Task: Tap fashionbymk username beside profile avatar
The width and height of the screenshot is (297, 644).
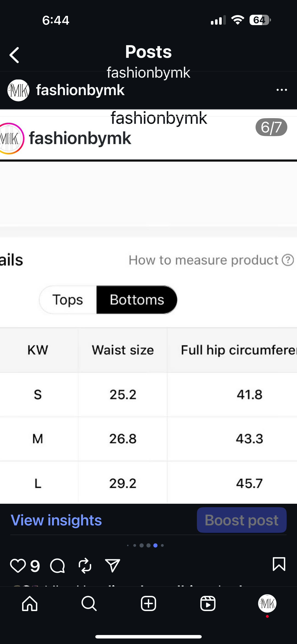Action: (80, 90)
